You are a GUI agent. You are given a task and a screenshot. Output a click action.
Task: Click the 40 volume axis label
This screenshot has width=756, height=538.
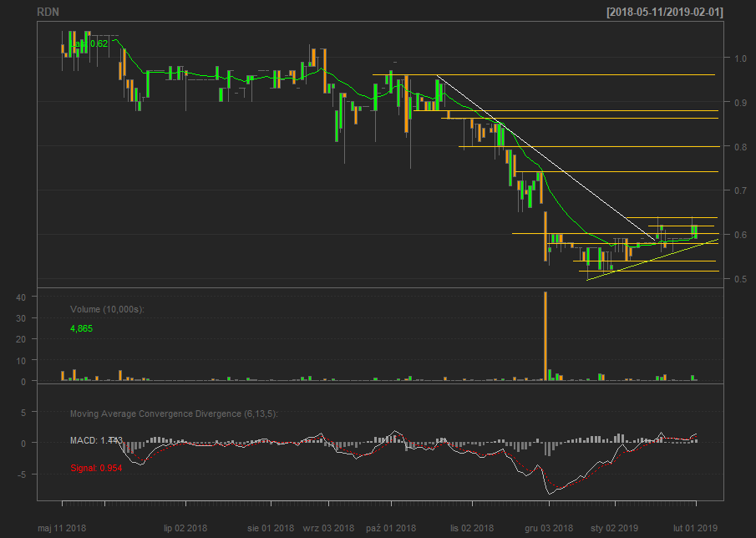pos(21,297)
